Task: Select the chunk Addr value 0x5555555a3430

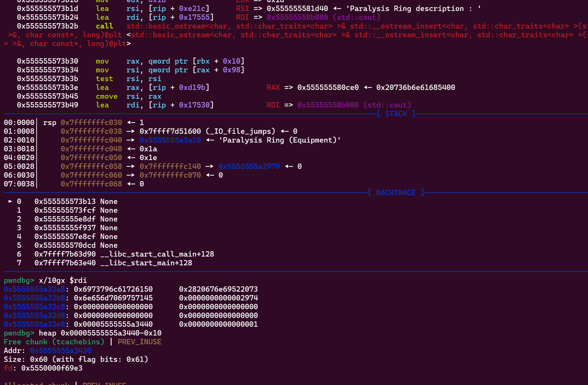Action: click(x=60, y=351)
